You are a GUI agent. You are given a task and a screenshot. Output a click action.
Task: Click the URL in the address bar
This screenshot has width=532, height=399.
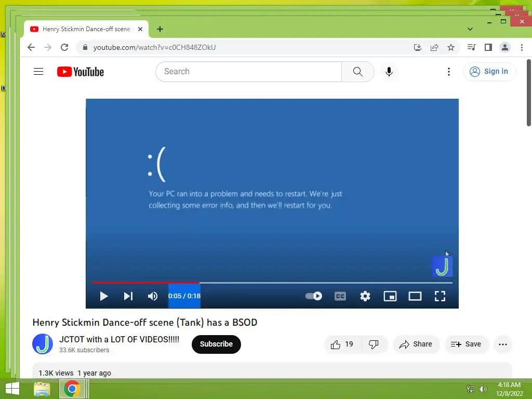[x=154, y=47]
